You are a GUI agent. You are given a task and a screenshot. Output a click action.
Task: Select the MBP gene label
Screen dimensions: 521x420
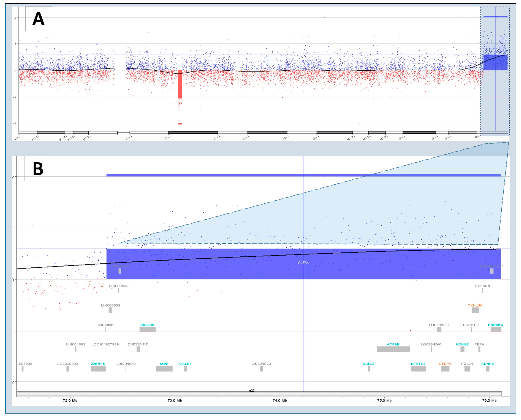pyautogui.click(x=164, y=364)
